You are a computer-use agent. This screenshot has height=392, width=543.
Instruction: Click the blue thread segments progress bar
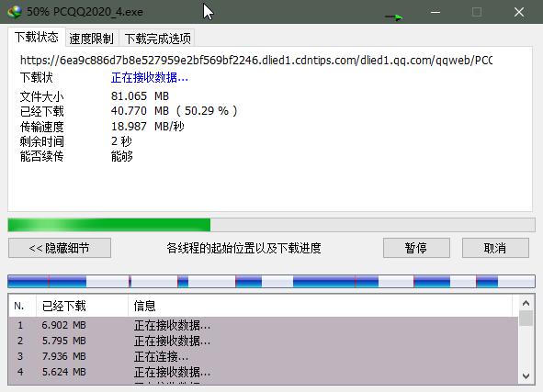click(272, 281)
